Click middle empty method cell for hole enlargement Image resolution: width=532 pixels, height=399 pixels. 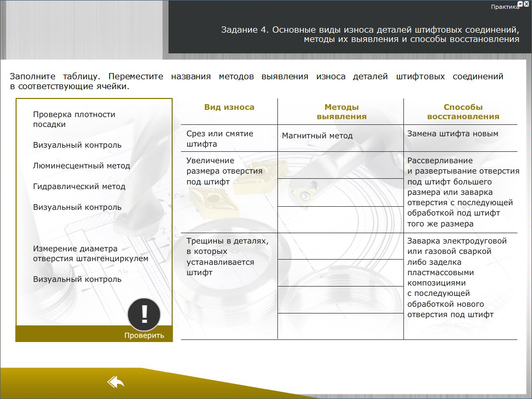tap(340, 192)
